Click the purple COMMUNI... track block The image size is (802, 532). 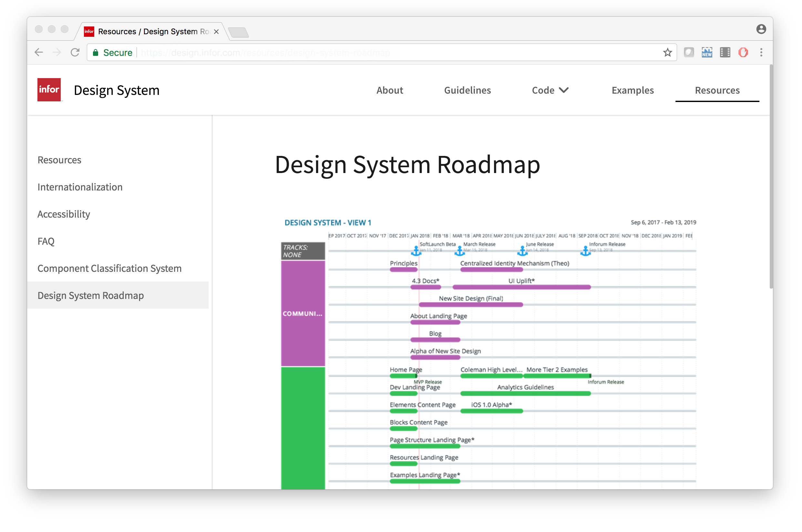(303, 313)
